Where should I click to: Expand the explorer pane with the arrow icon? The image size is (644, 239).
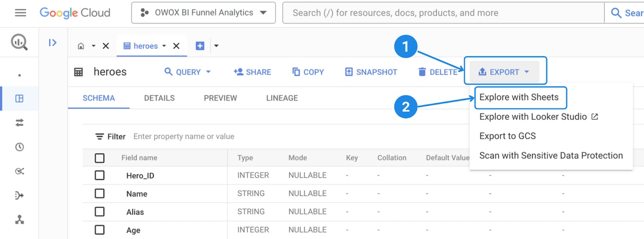coord(53,42)
